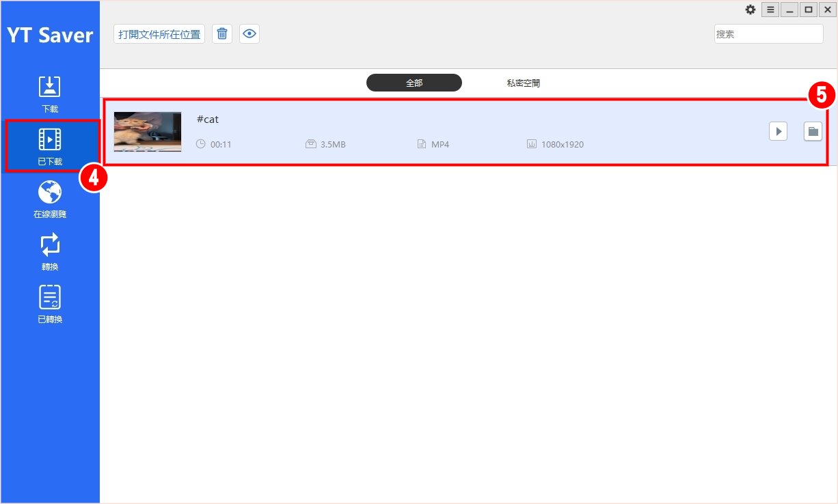Open the 下載 (Download) section
The height and width of the screenshot is (504, 838).
(50, 94)
